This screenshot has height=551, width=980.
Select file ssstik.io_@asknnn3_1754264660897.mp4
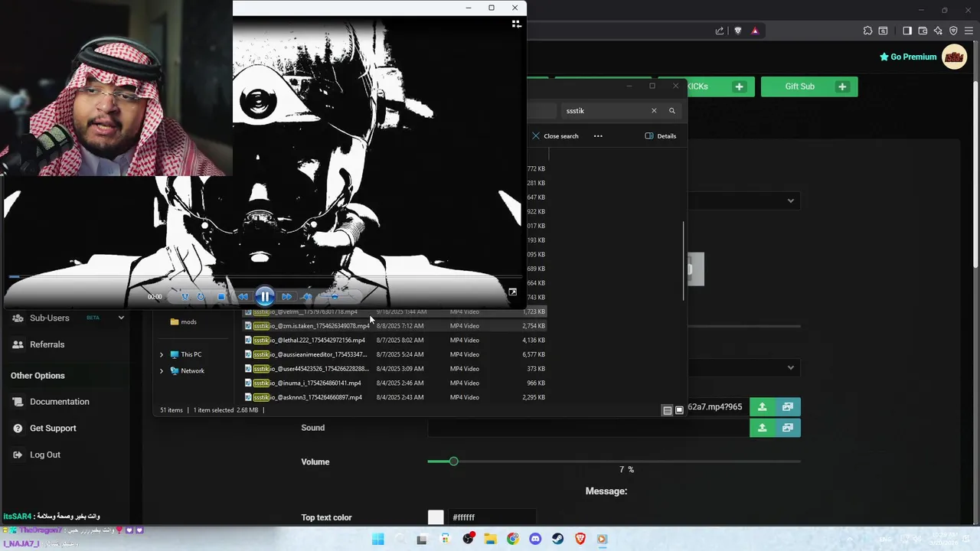pos(394,397)
